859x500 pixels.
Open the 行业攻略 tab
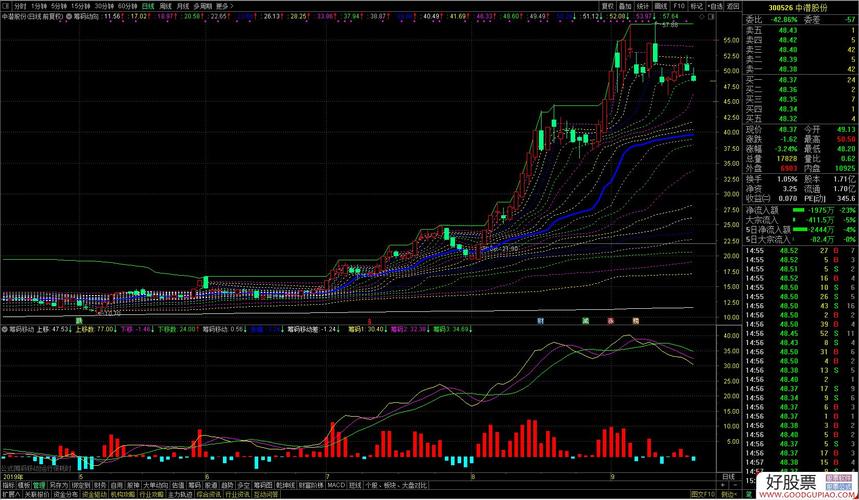click(151, 494)
